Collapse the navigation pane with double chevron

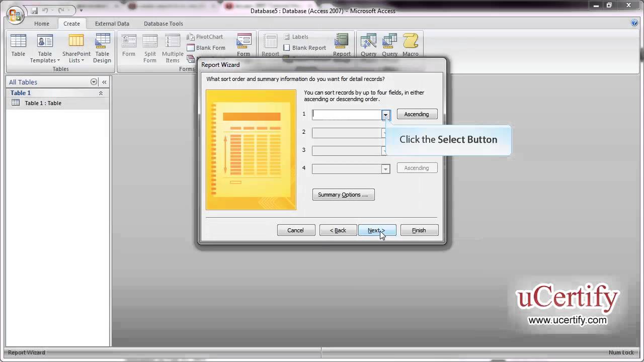104,82
